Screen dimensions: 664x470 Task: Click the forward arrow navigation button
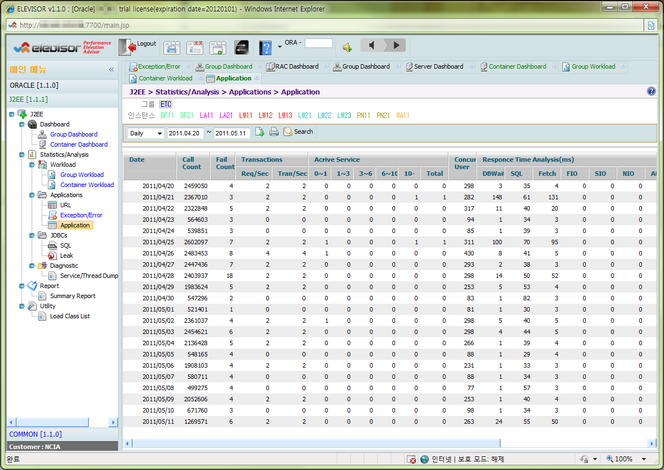tap(396, 45)
